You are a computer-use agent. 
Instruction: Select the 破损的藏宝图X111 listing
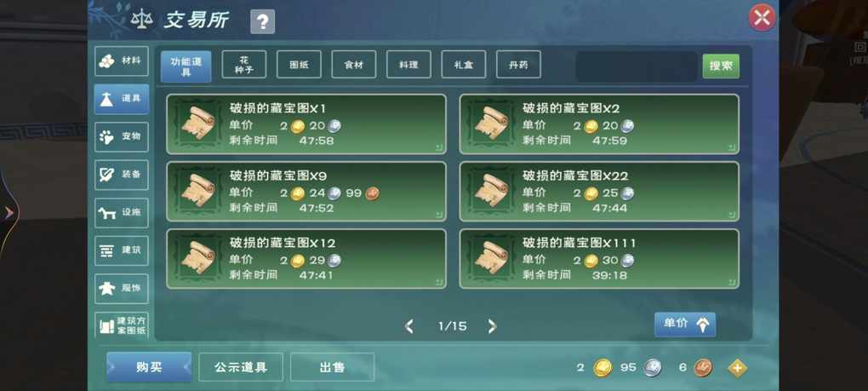click(x=599, y=259)
